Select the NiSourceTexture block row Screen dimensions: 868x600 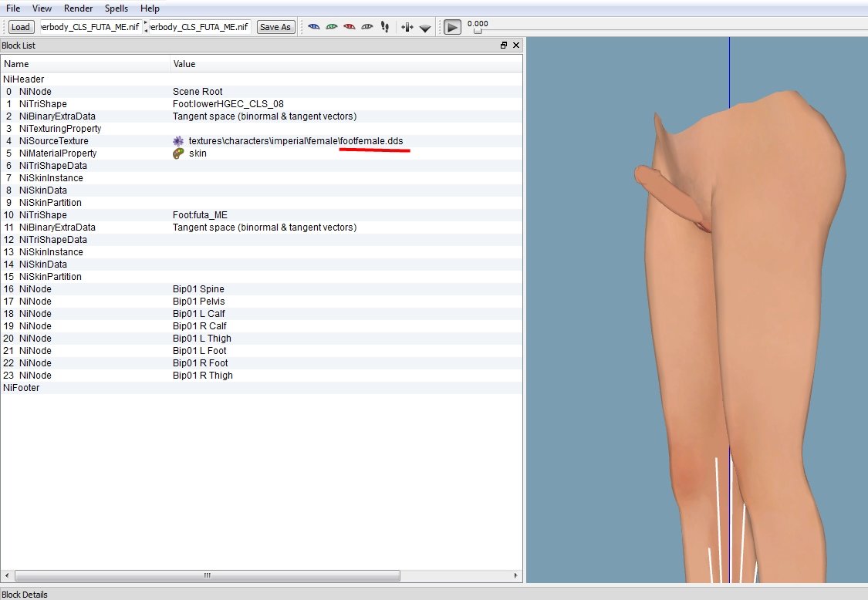pyautogui.click(x=262, y=141)
